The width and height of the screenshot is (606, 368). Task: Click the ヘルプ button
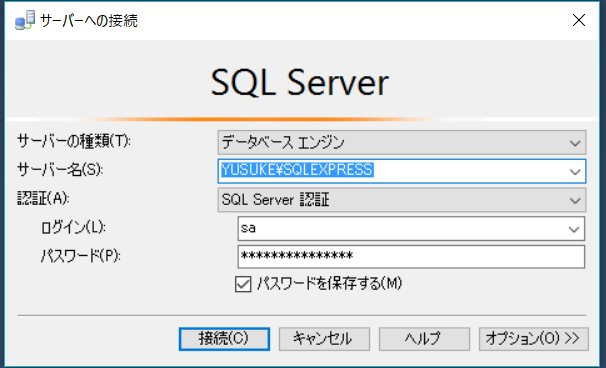(x=424, y=339)
